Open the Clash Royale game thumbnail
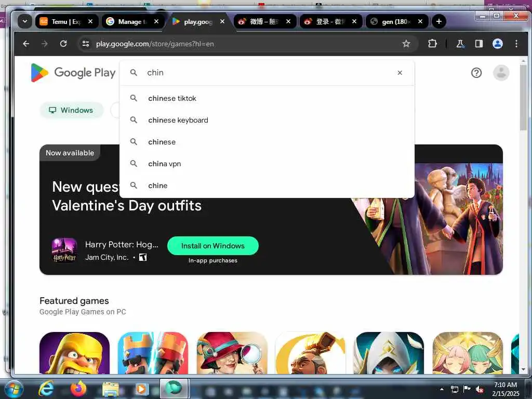 tap(153, 353)
